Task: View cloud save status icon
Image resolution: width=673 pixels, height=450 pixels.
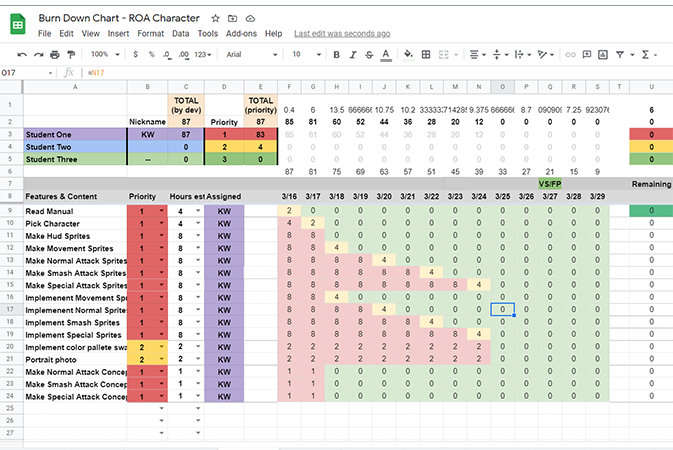Action: click(x=250, y=18)
